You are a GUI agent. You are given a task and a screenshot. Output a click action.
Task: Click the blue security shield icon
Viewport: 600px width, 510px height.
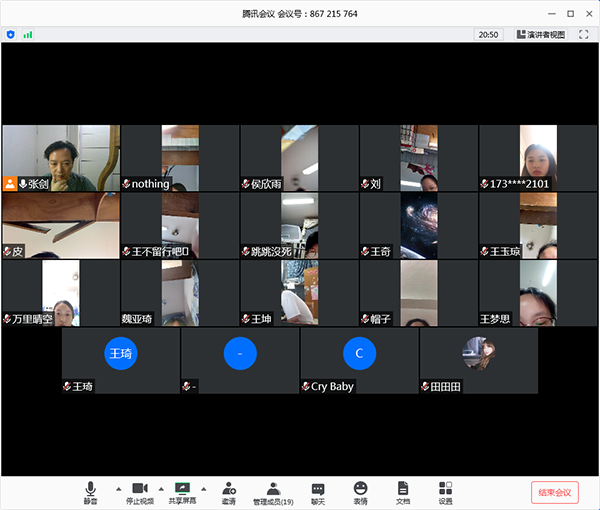coord(11,34)
